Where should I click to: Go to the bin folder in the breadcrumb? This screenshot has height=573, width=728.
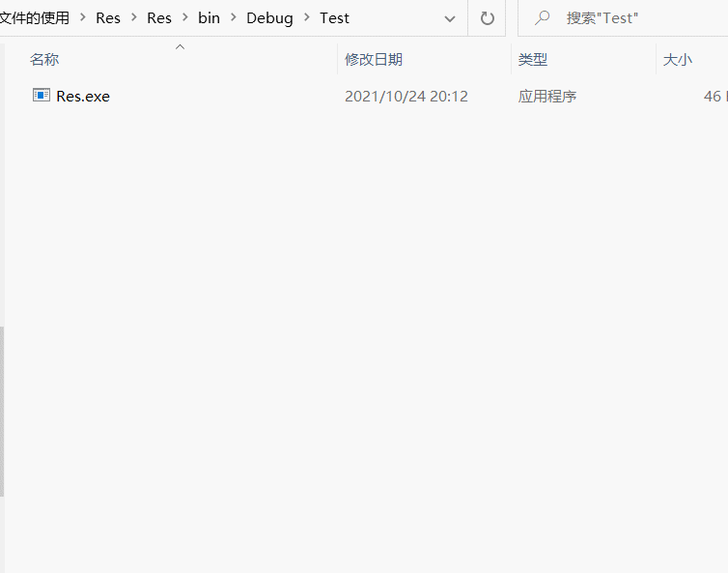pos(209,18)
